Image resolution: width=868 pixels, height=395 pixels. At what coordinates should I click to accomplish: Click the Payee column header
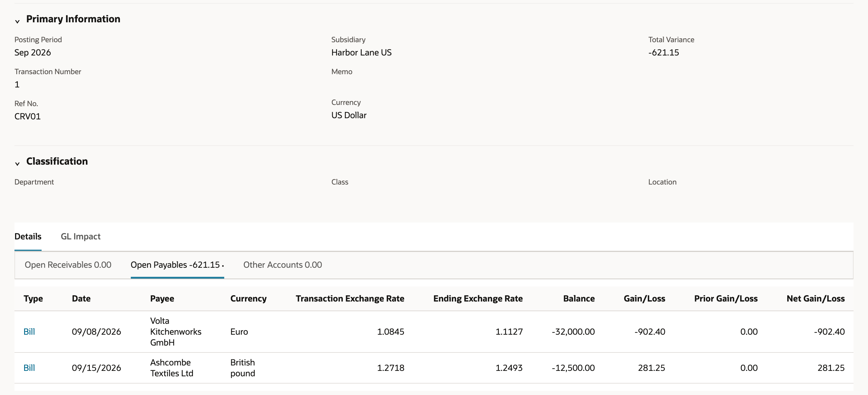click(x=162, y=298)
